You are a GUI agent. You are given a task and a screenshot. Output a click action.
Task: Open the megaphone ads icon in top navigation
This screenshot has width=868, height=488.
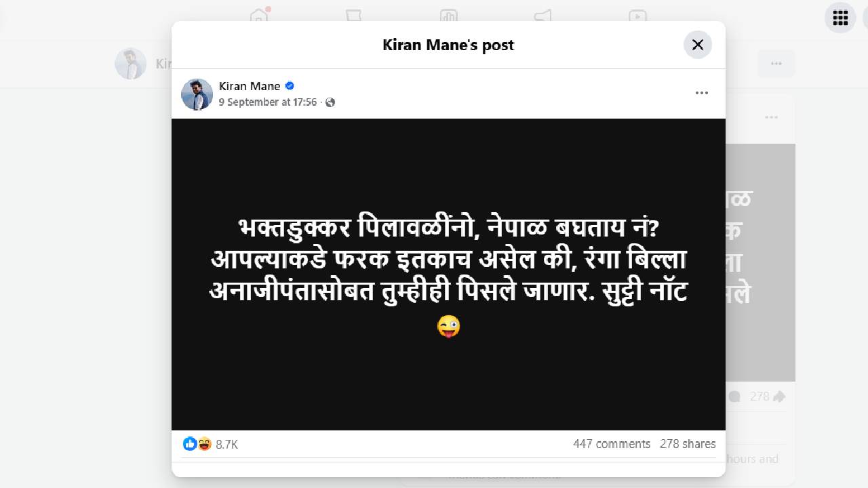coord(542,16)
